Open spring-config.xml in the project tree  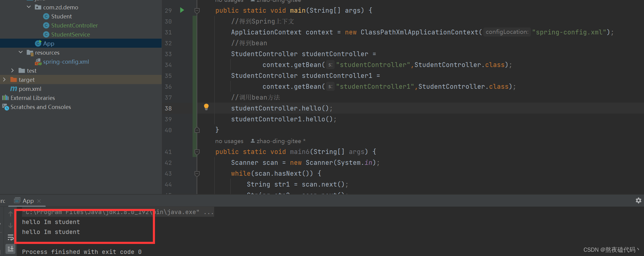(66, 62)
